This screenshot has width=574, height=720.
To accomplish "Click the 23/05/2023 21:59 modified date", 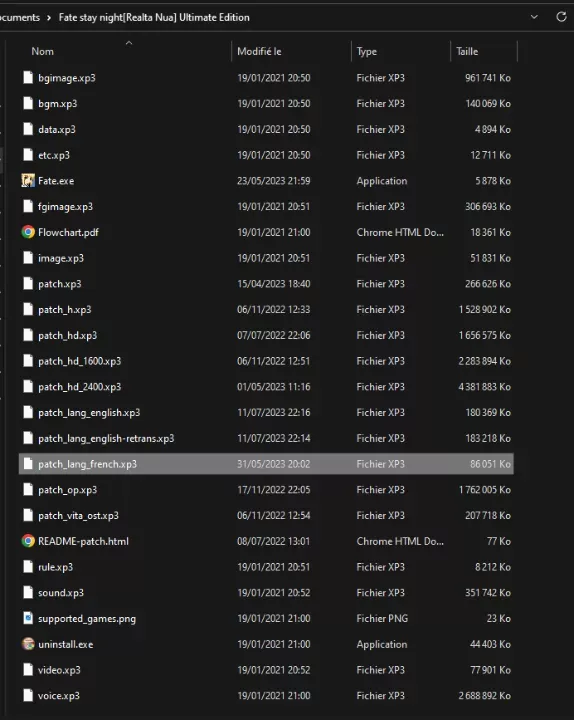I will 274,181.
